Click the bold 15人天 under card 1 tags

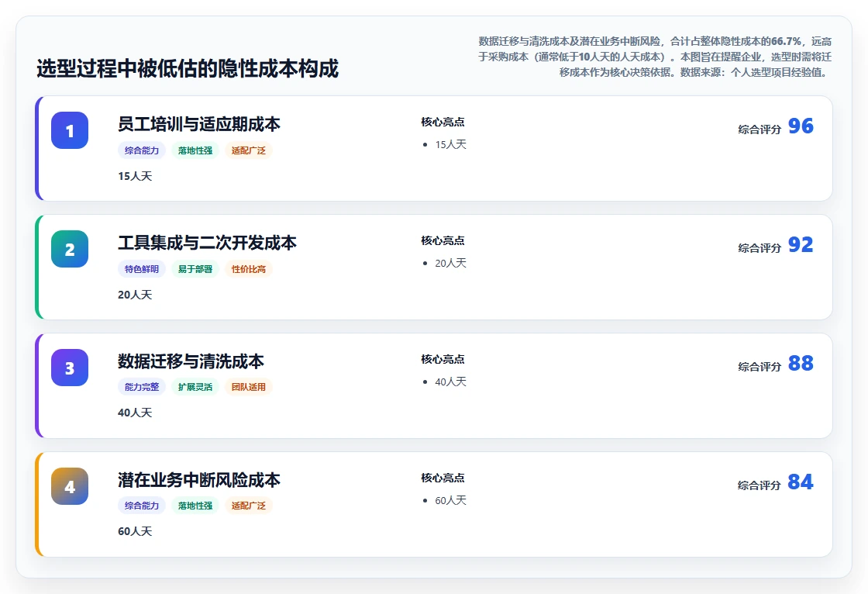click(x=135, y=176)
